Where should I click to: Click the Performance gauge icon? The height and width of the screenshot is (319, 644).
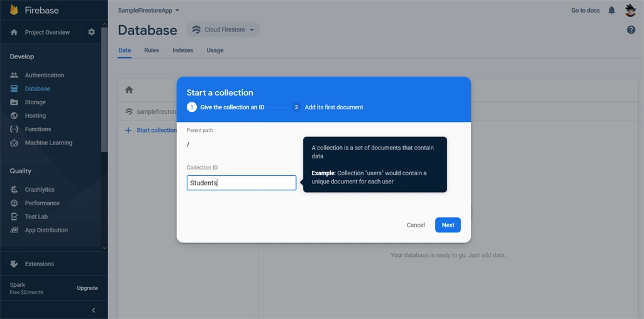pyautogui.click(x=14, y=203)
